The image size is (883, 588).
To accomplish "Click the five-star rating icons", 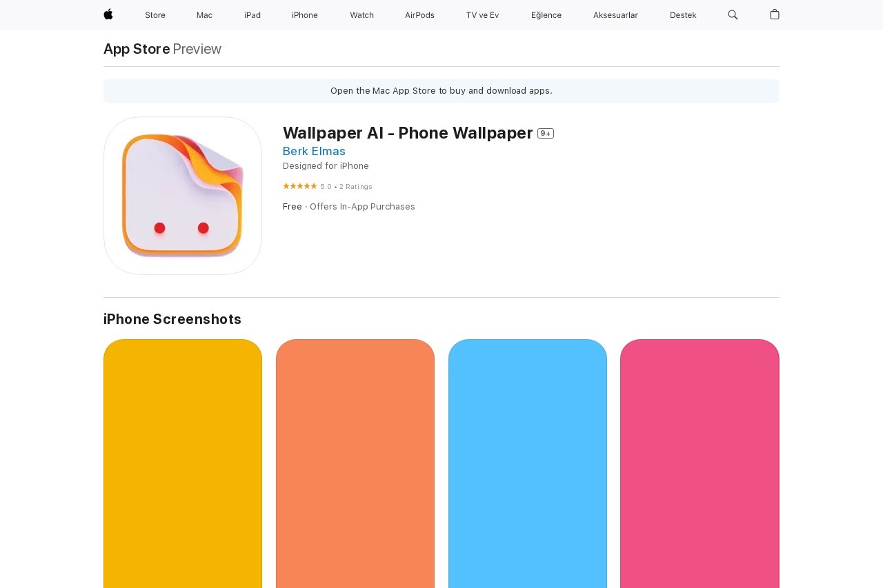I will [x=300, y=186].
